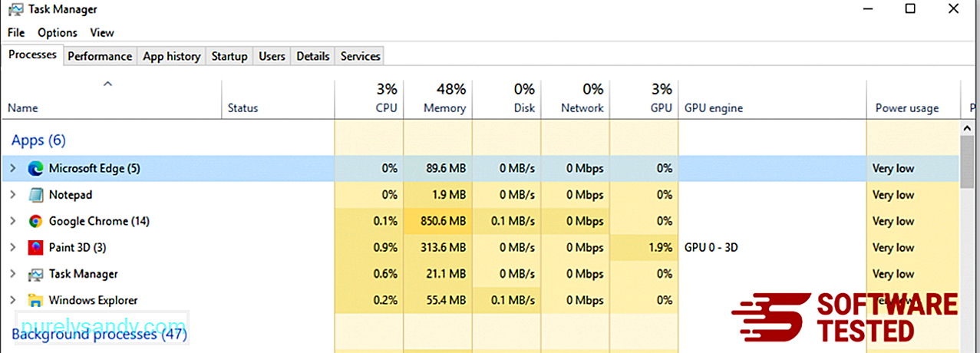This screenshot has height=353, width=980.
Task: Click the Task Manager title bar icon
Action: click(15, 10)
